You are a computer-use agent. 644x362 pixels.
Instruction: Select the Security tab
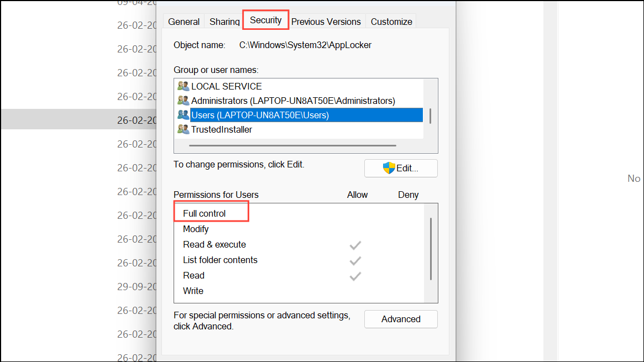pos(265,19)
